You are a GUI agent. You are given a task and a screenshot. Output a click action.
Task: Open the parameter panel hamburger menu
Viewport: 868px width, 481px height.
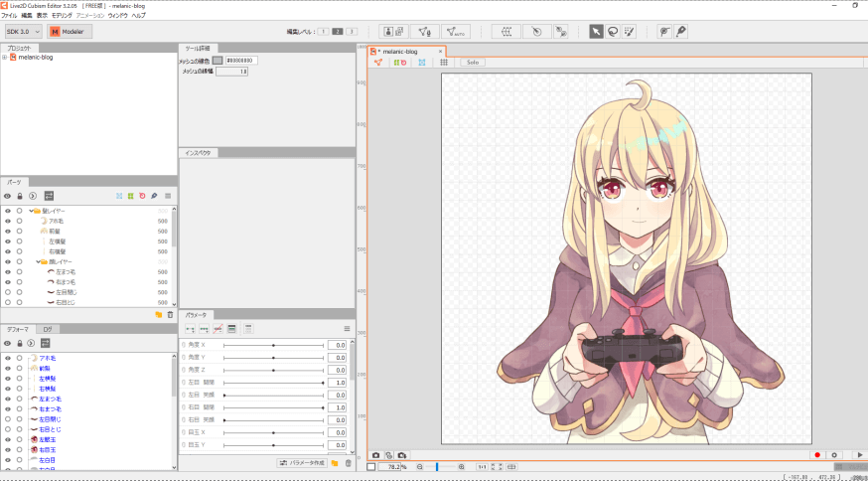(347, 329)
